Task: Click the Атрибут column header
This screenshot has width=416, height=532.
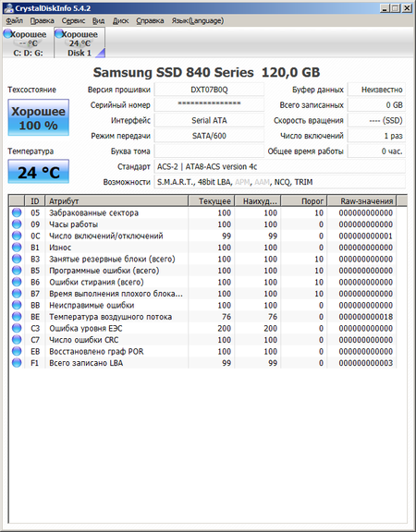Action: click(x=116, y=200)
